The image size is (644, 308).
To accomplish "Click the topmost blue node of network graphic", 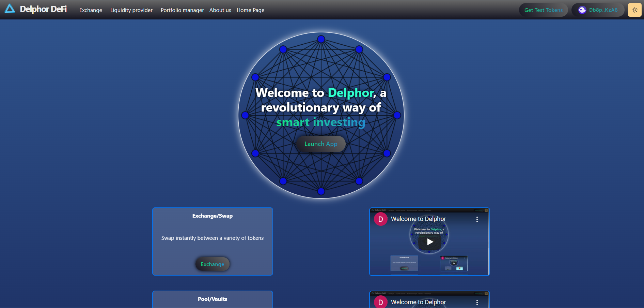I will pos(321,39).
